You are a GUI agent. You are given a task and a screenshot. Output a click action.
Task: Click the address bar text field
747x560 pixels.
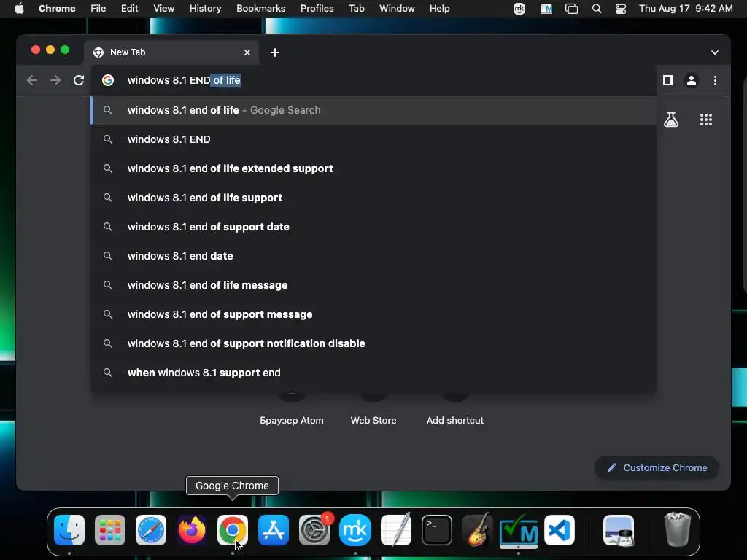pos(374,80)
